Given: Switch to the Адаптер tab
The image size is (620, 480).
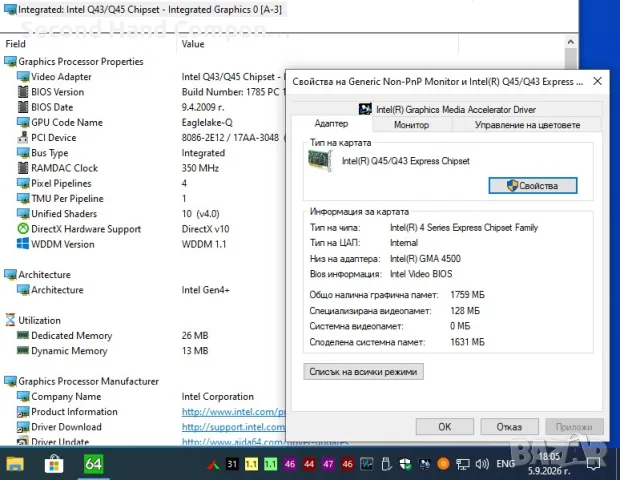Looking at the screenshot, I should 331,124.
